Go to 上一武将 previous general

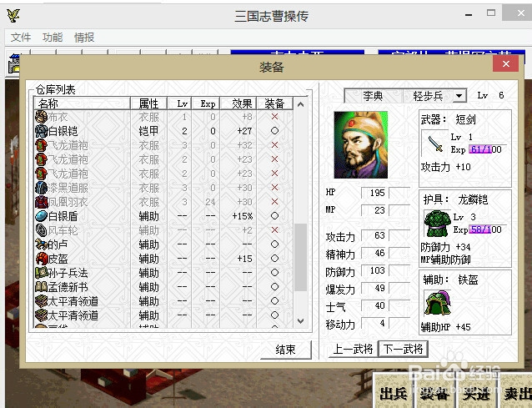click(x=354, y=349)
